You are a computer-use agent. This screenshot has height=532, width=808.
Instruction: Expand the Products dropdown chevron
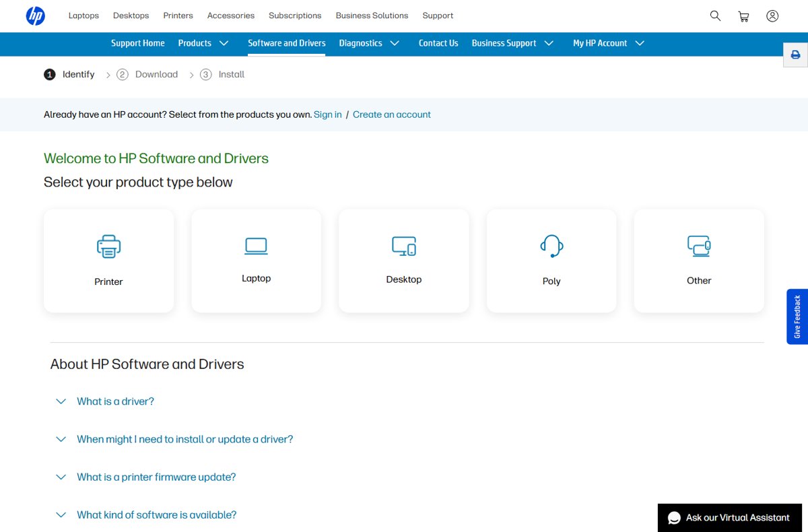click(224, 43)
